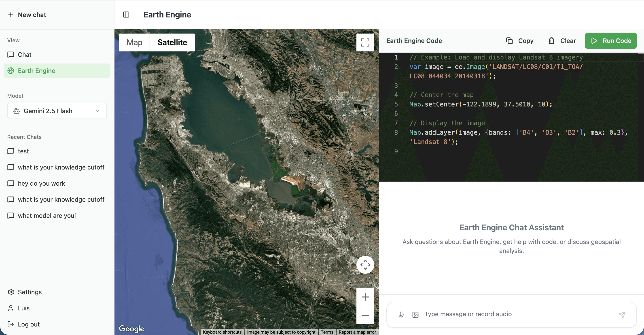Screen dimensions: 644x335
Task: Copy the Earth Engine code
Action: click(520, 41)
